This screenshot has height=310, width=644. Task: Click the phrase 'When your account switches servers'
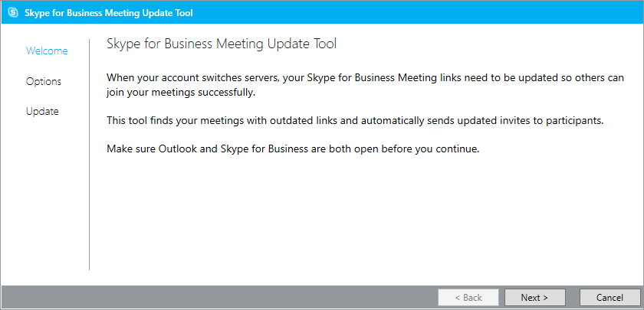click(189, 77)
